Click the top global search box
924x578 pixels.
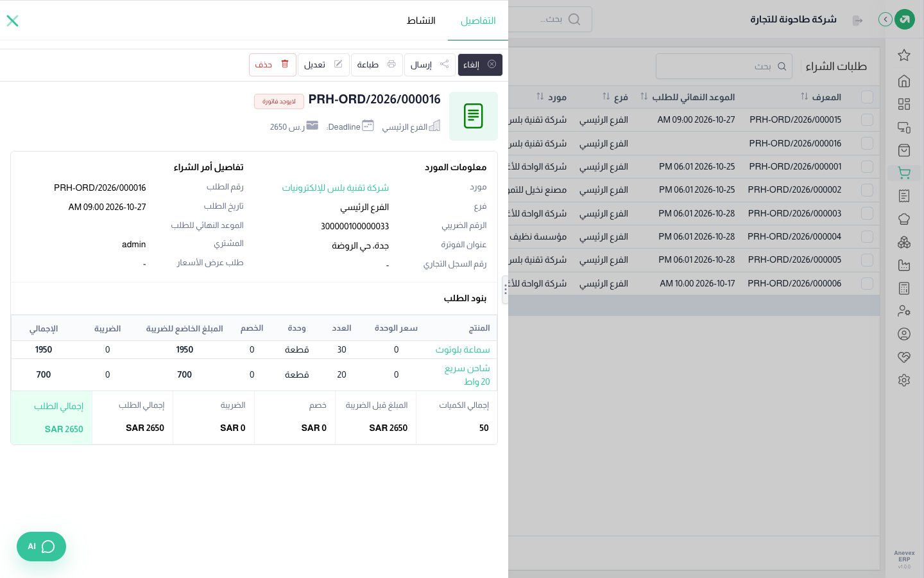coord(551,19)
